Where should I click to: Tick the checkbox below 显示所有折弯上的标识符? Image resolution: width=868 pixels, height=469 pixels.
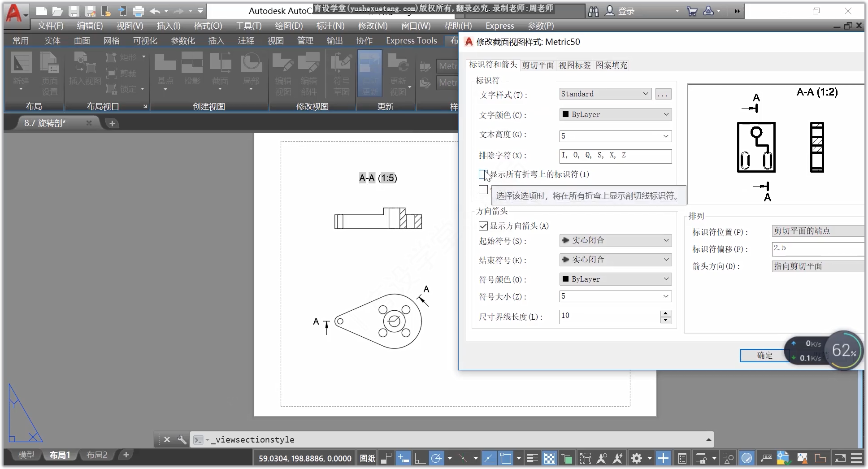[483, 190]
